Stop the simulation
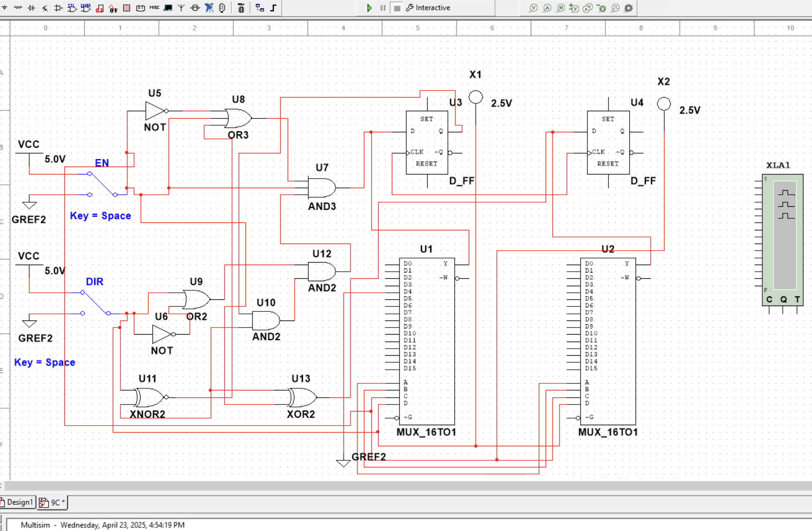This screenshot has height=531, width=812. 396,8
